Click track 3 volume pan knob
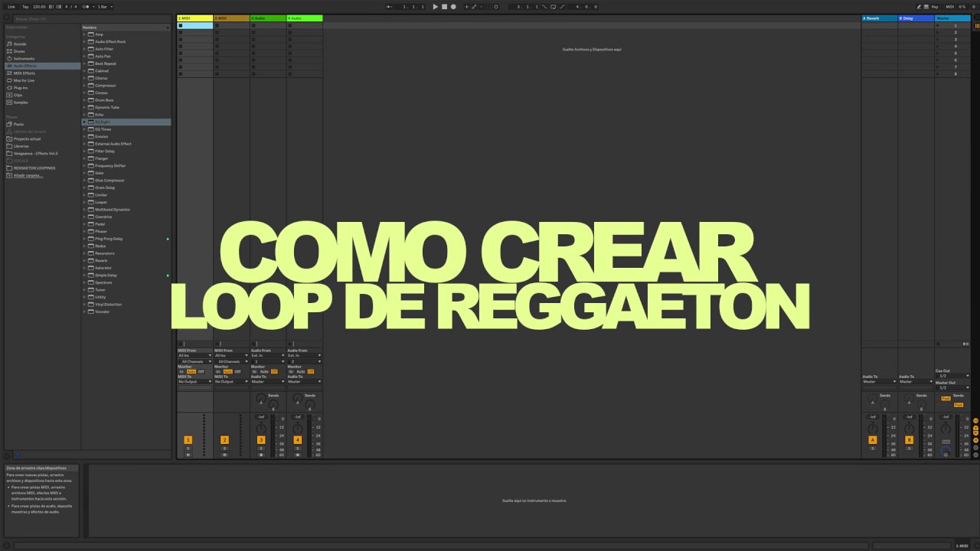Image resolution: width=980 pixels, height=551 pixels. (x=261, y=428)
